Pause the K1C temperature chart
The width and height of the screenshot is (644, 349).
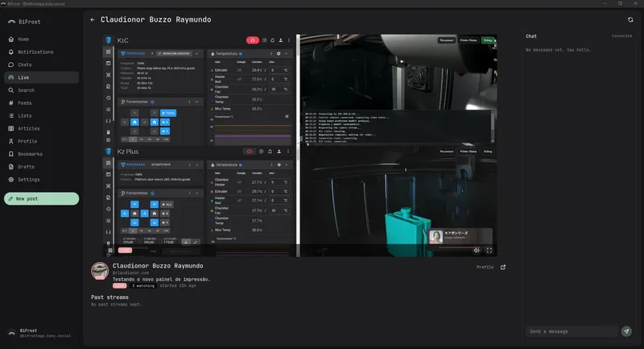click(x=287, y=116)
